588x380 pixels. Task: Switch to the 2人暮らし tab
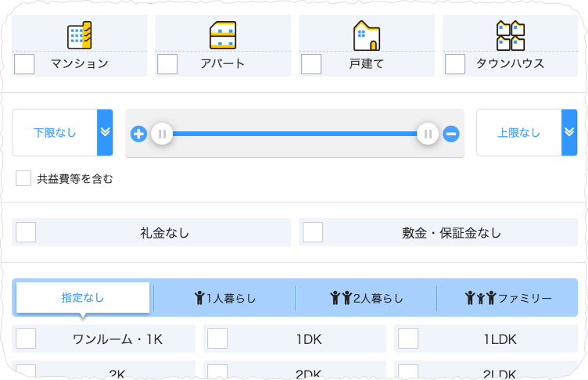click(x=366, y=298)
